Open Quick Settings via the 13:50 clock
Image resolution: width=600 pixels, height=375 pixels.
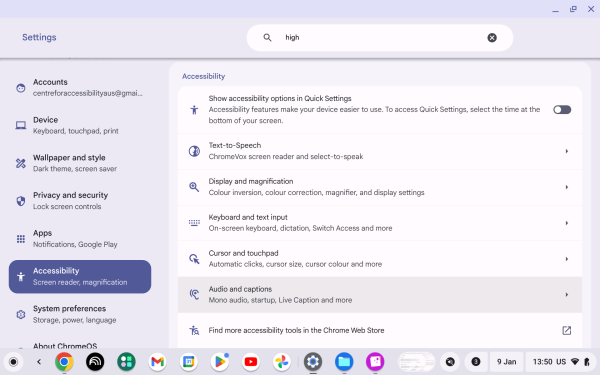coord(561,362)
